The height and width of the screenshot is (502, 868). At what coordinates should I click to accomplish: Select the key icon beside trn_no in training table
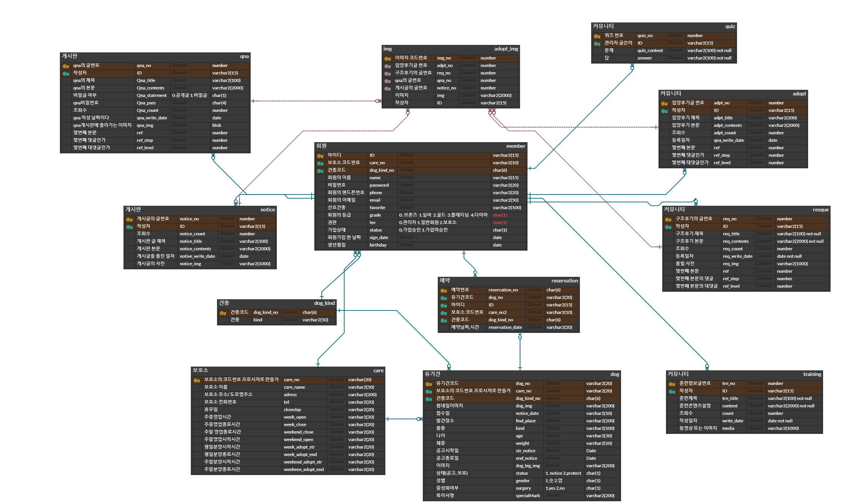tap(672, 383)
